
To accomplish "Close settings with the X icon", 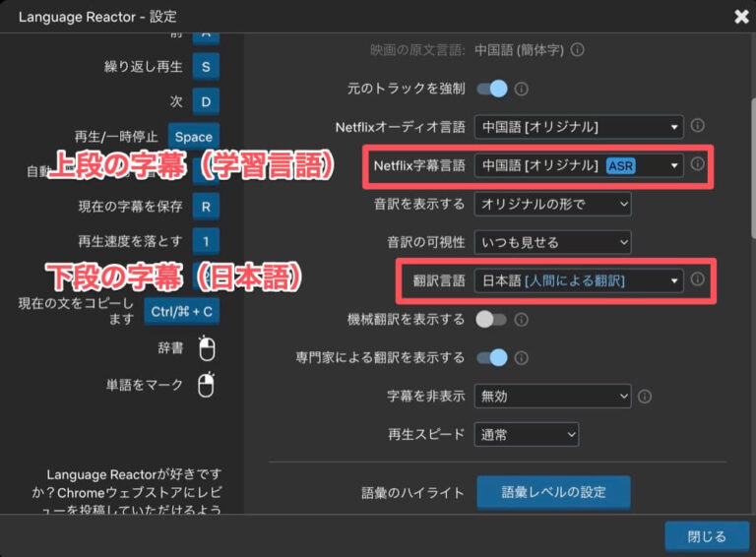I will (x=741, y=17).
